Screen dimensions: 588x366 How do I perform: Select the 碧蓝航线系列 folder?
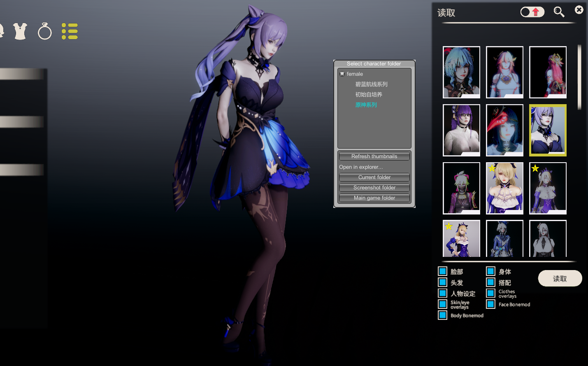372,84
